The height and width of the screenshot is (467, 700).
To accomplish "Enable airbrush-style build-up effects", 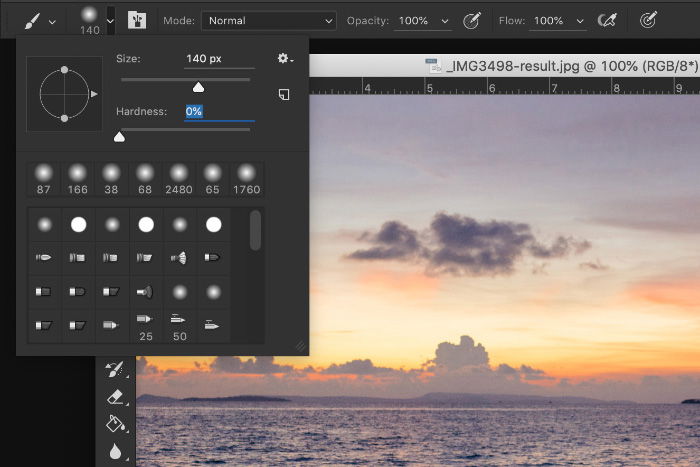I will click(x=607, y=20).
